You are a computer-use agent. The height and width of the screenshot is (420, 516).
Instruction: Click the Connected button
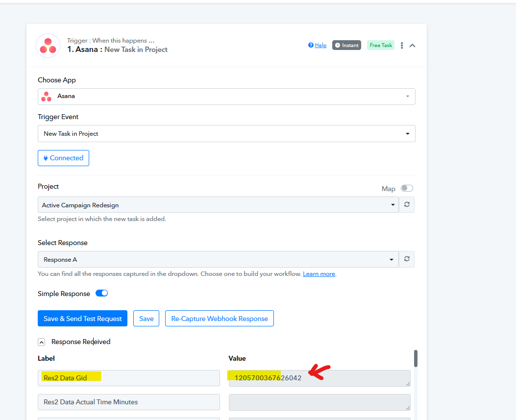64,158
